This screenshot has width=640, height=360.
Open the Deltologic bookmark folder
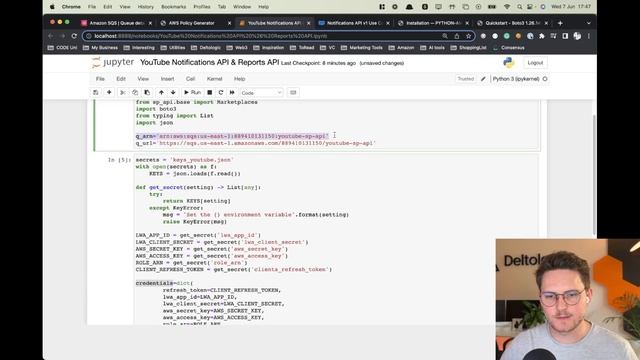[207, 48]
